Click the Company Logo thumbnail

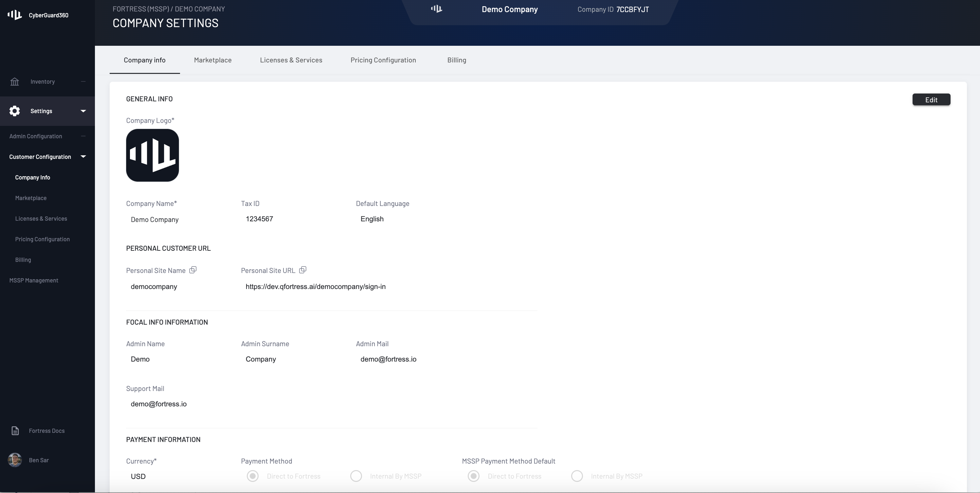point(152,155)
